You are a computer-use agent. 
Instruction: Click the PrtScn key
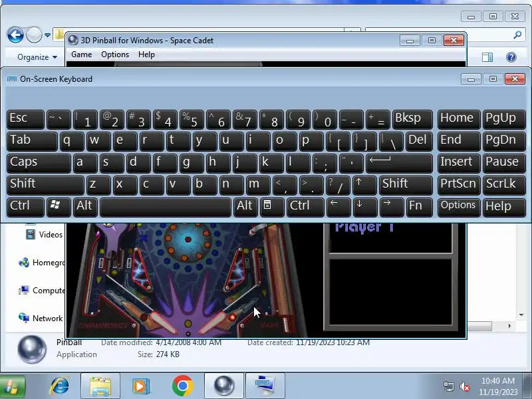[x=459, y=186]
